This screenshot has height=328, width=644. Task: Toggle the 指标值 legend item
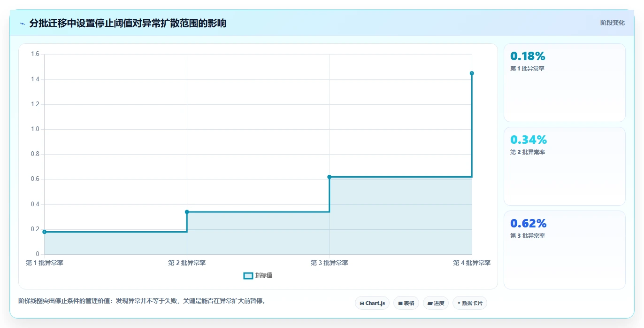[x=258, y=275]
